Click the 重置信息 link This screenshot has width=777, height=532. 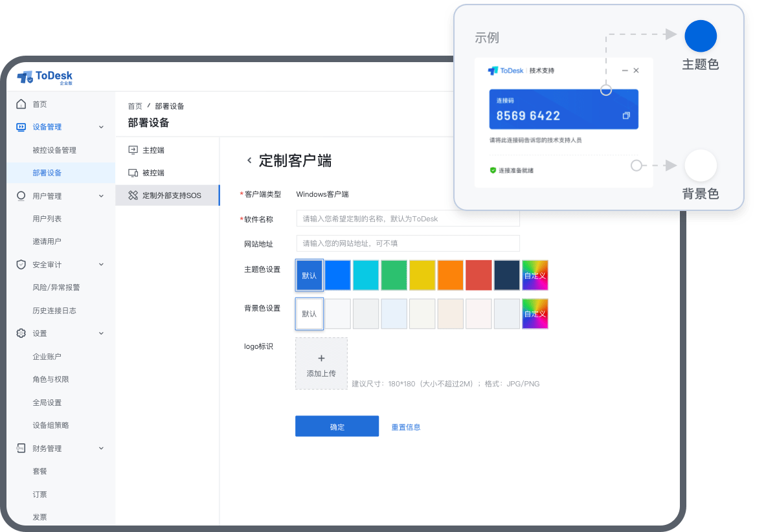tap(406, 427)
